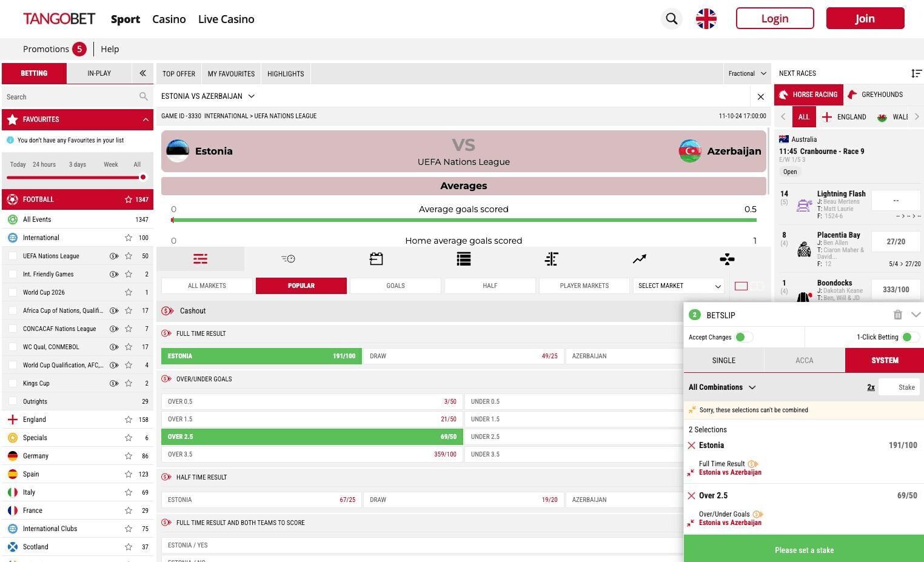Collapse the betslip with chevron

(x=916, y=315)
